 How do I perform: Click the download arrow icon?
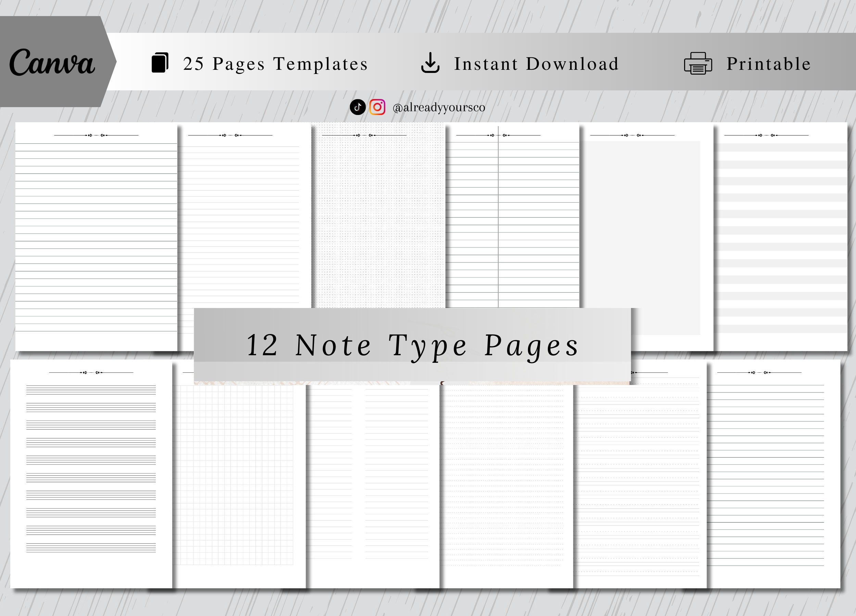[x=430, y=62]
